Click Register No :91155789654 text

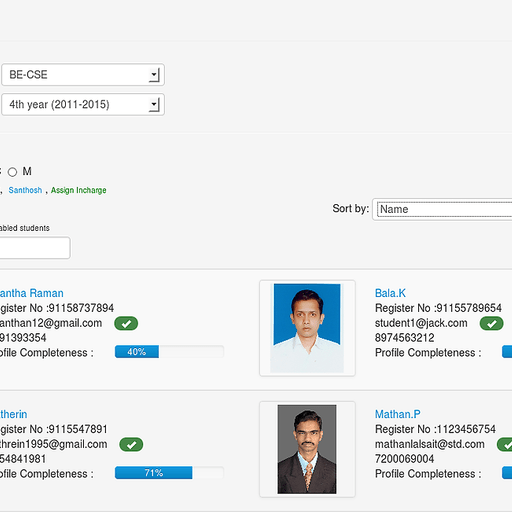click(x=438, y=308)
